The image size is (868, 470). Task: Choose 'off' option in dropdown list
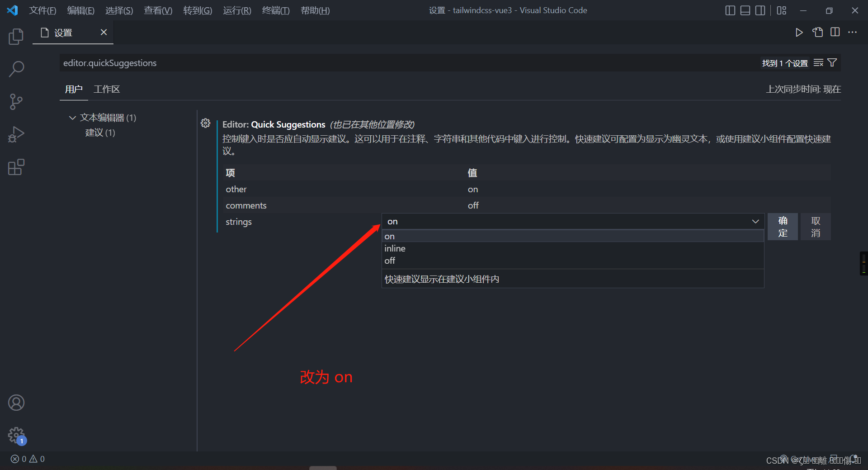pos(573,261)
